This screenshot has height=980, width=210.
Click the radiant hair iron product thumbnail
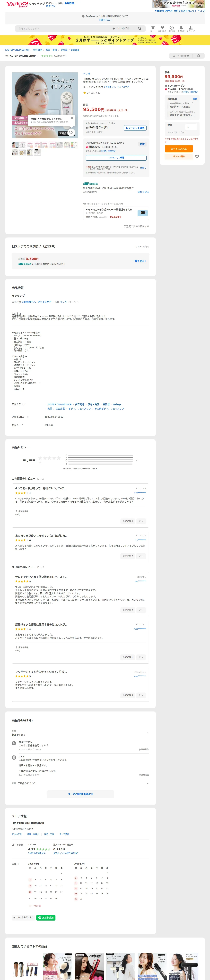(89, 966)
